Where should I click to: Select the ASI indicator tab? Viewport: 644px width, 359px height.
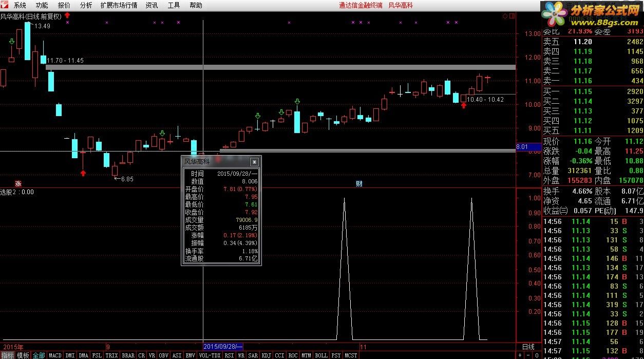pos(177,355)
